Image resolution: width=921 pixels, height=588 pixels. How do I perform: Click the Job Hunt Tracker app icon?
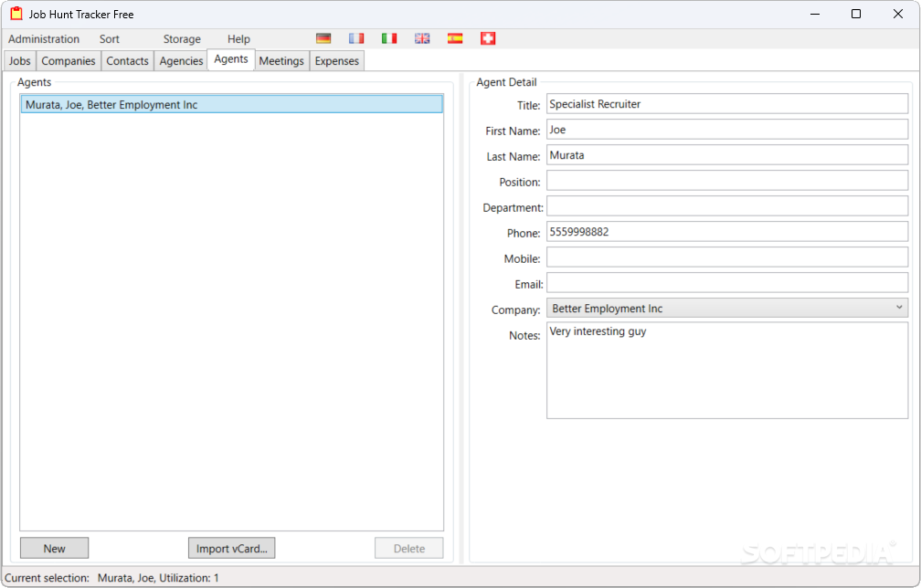pos(16,14)
